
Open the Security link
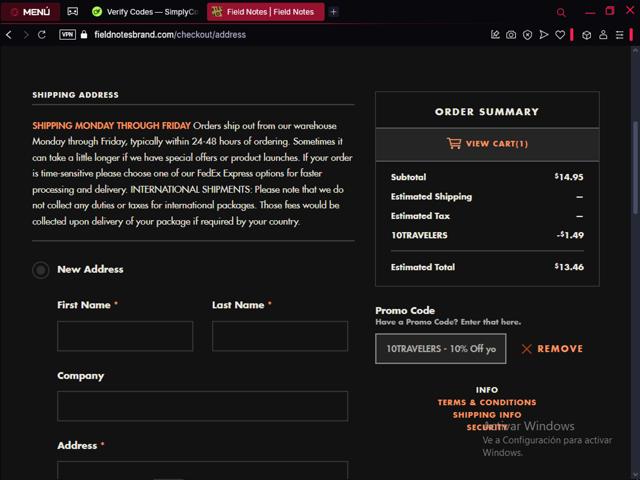[487, 427]
